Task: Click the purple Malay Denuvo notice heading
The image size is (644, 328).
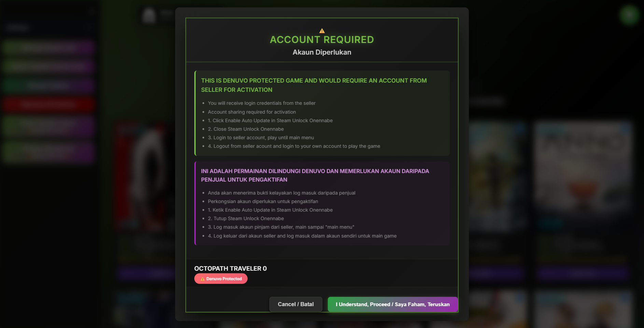Action: [315, 175]
